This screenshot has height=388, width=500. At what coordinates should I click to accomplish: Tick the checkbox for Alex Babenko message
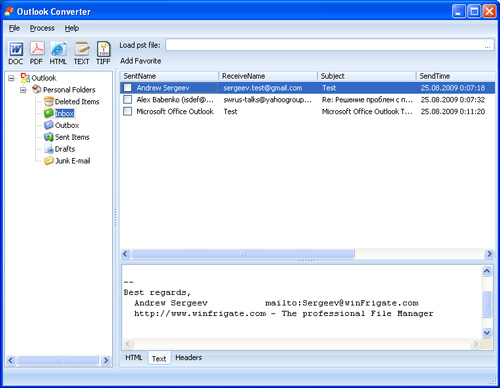tap(127, 99)
